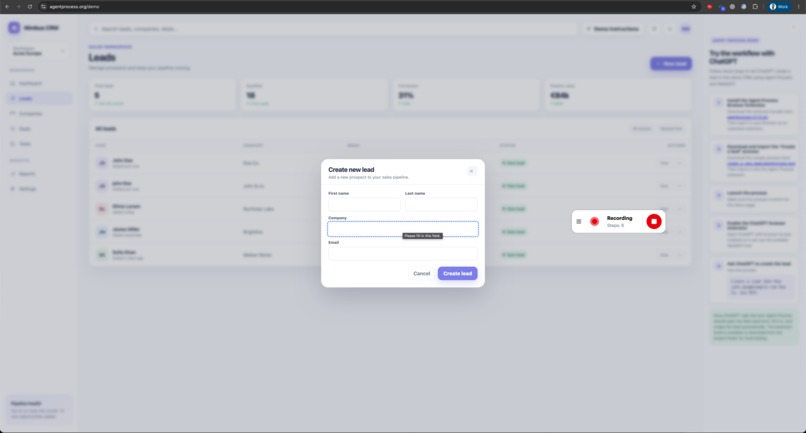Click the First name input field
The width and height of the screenshot is (806, 433).
pos(364,204)
